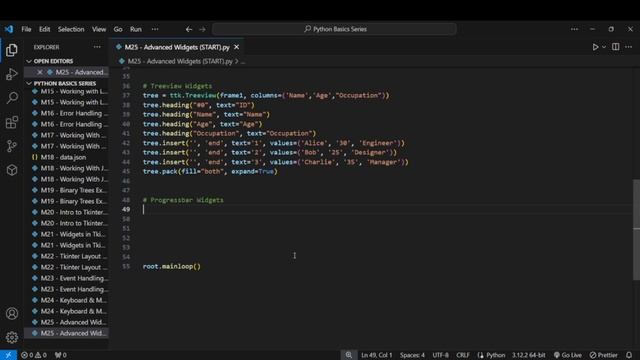The image size is (640, 360).
Task: Open Source Control view icon
Action: pyautogui.click(x=12, y=146)
